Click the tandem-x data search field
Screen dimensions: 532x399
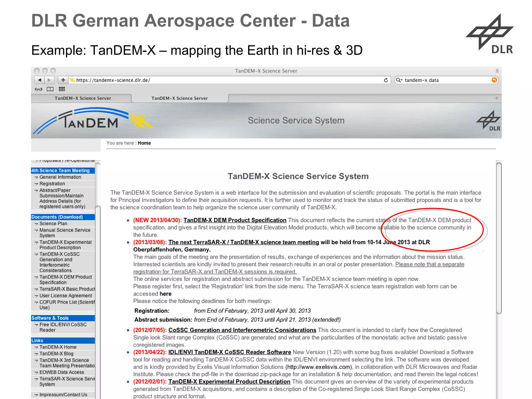tap(446, 80)
